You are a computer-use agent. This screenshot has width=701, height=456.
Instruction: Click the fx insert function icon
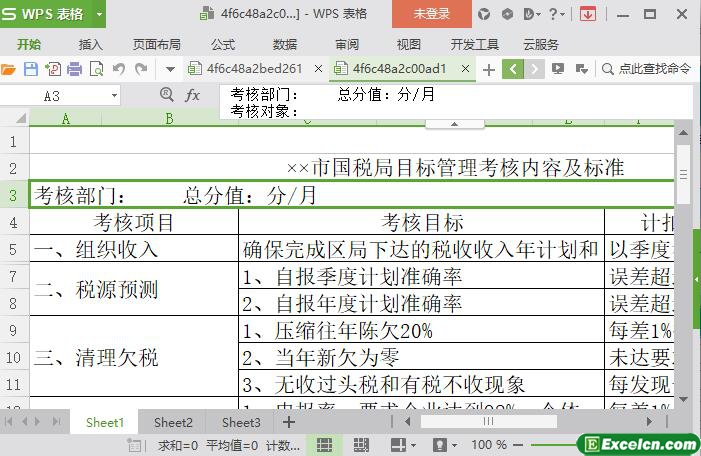point(192,95)
